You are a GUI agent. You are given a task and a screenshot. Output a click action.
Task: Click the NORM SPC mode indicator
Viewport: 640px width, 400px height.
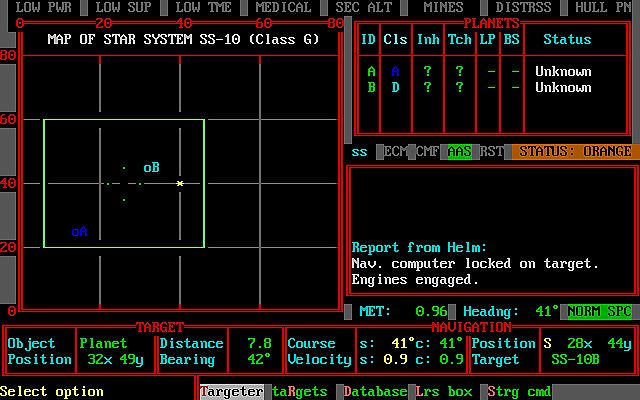coord(600,311)
